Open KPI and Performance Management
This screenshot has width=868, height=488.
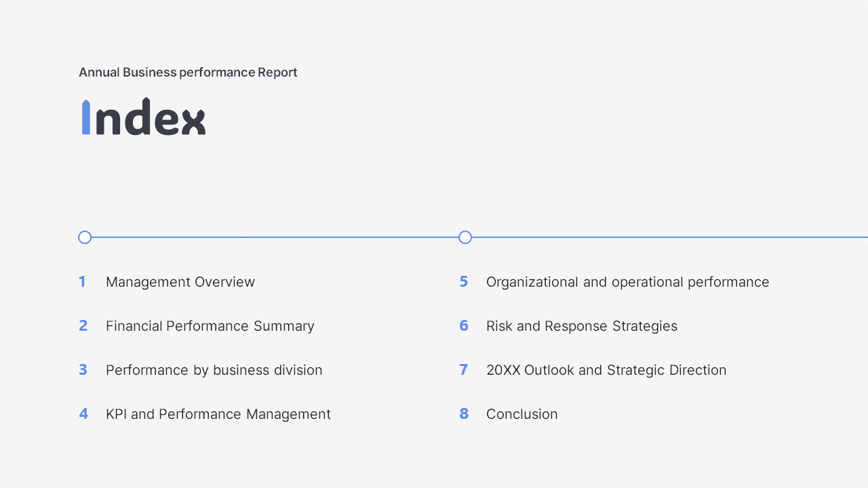click(x=218, y=414)
